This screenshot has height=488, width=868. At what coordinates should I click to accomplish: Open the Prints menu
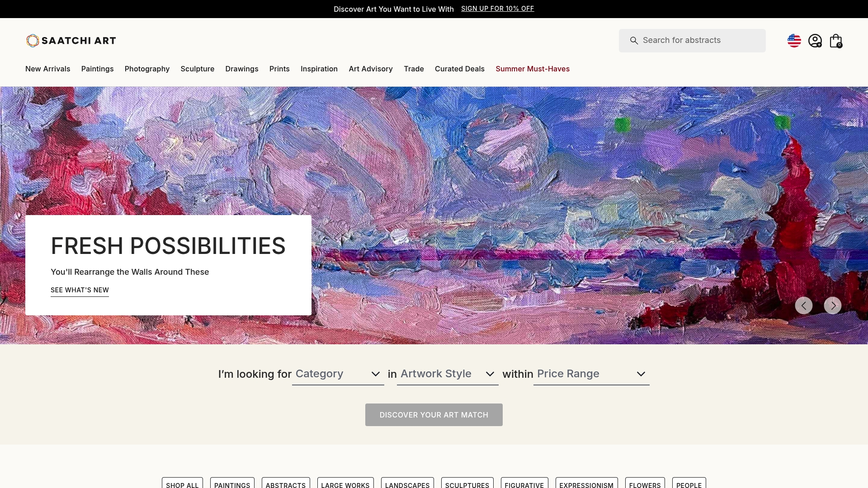pos(279,69)
